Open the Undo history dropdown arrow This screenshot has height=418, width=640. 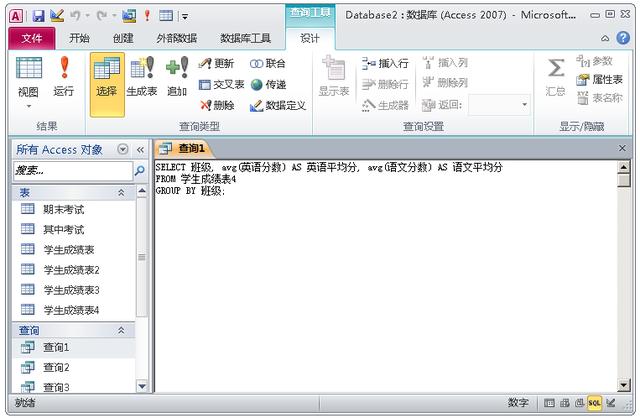point(87,16)
